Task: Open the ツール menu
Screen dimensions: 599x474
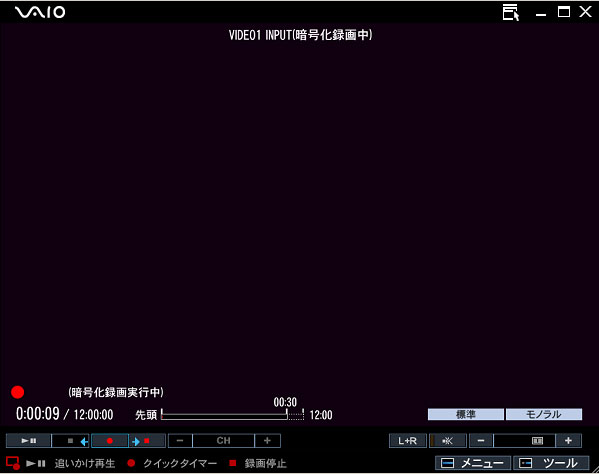Action: [551, 463]
